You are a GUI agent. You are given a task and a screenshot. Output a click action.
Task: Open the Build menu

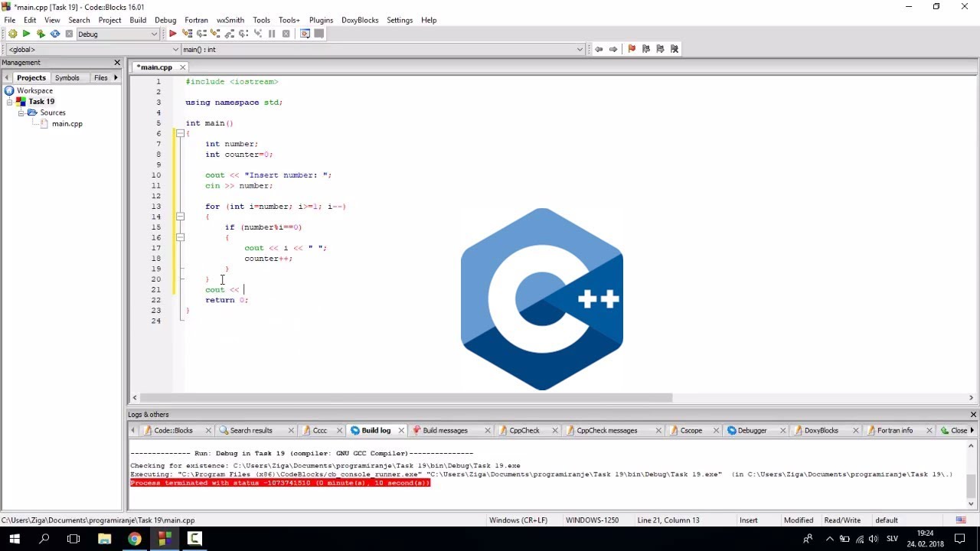[138, 20]
